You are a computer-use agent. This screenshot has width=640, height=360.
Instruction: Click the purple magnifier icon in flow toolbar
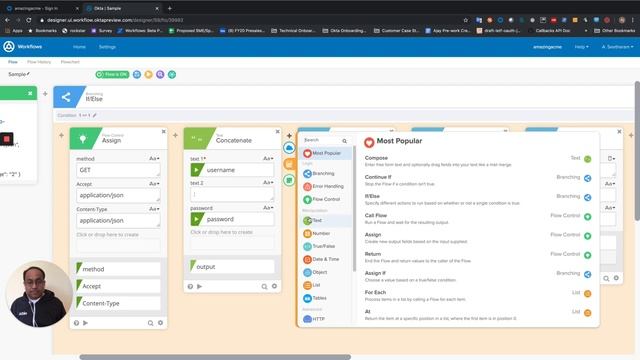point(160,74)
